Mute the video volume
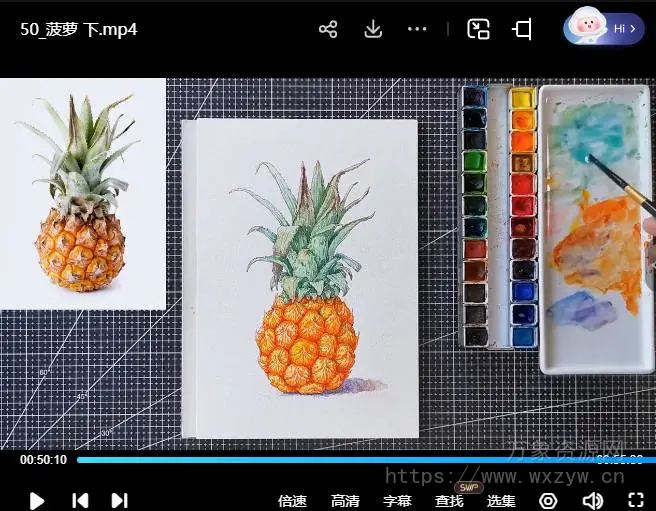This screenshot has height=511, width=656. click(x=593, y=500)
